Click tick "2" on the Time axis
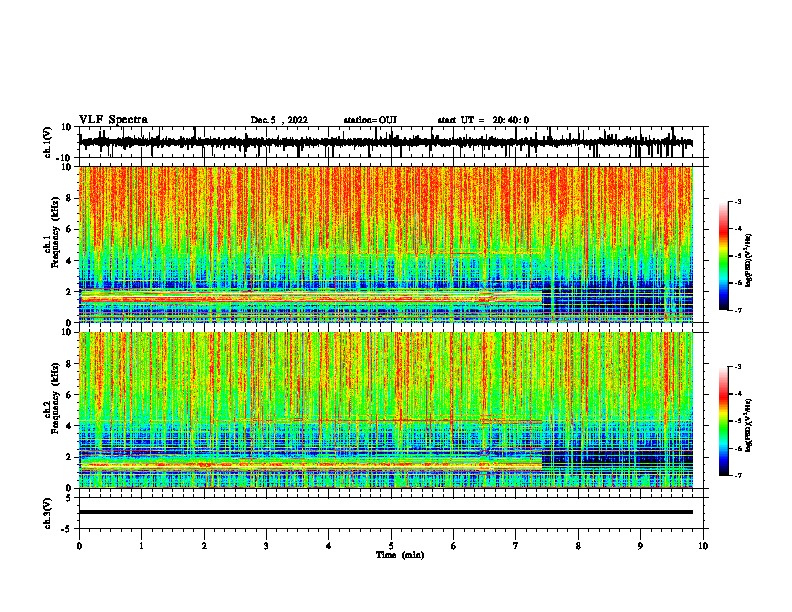 204,546
